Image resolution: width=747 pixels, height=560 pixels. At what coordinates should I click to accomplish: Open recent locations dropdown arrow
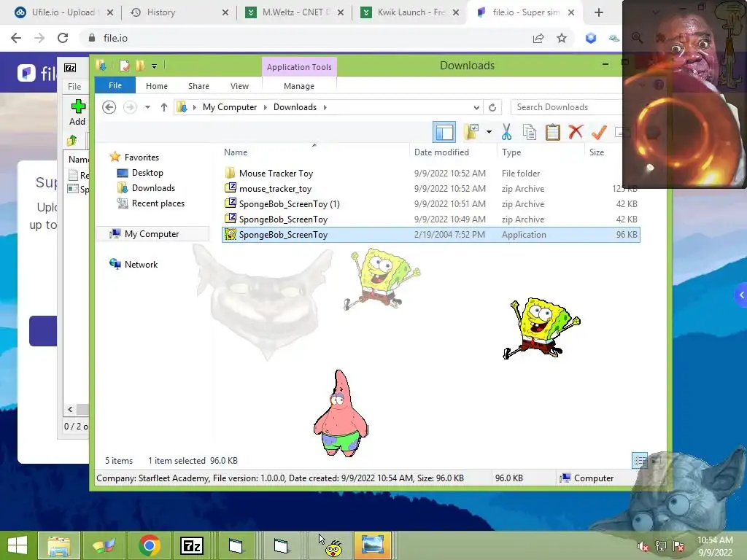coord(147,107)
